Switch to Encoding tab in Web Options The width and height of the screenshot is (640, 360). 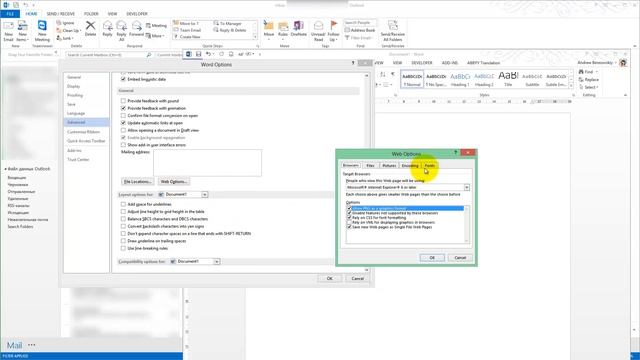tap(410, 166)
